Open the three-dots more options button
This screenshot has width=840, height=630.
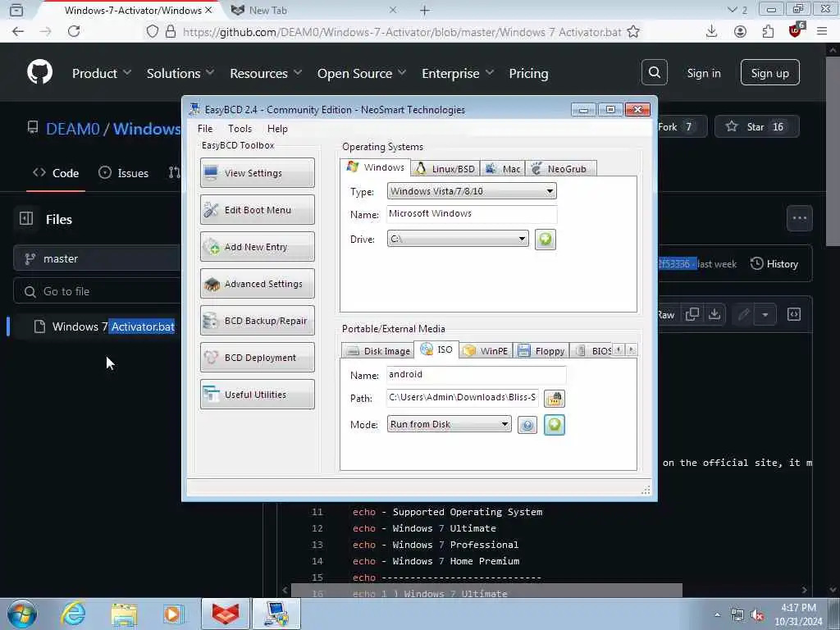[x=799, y=218]
